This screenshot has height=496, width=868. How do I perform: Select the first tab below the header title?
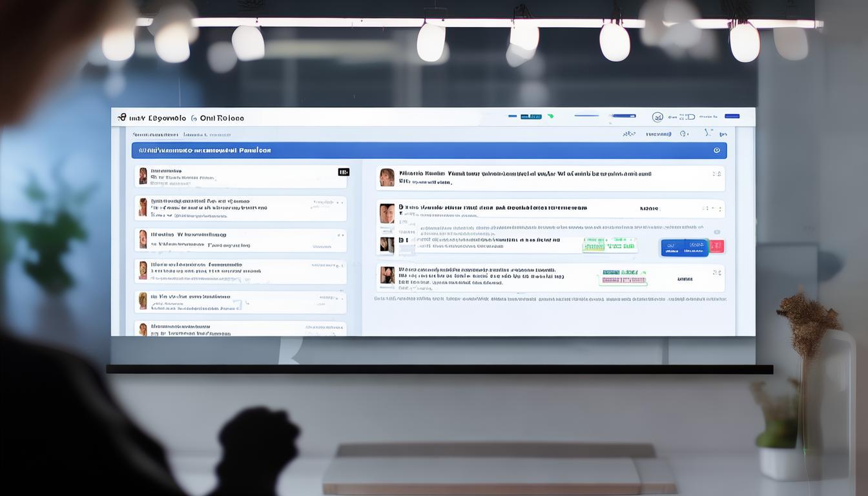155,135
